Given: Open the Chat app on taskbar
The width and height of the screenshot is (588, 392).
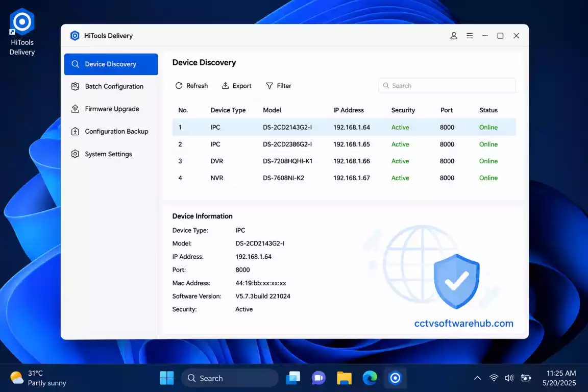Looking at the screenshot, I should click(318, 378).
